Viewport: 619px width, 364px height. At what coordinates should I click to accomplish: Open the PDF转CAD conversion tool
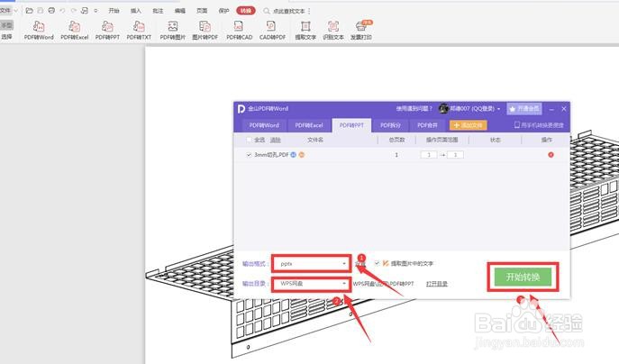point(239,31)
